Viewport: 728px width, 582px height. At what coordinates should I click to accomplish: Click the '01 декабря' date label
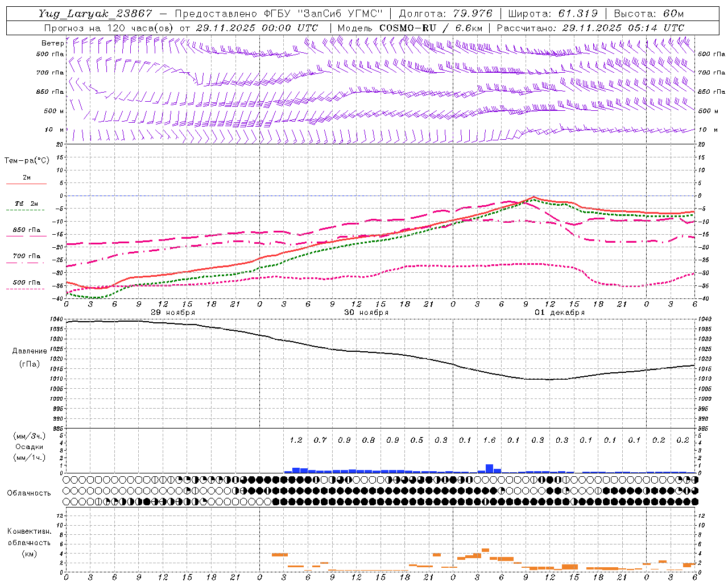point(560,313)
